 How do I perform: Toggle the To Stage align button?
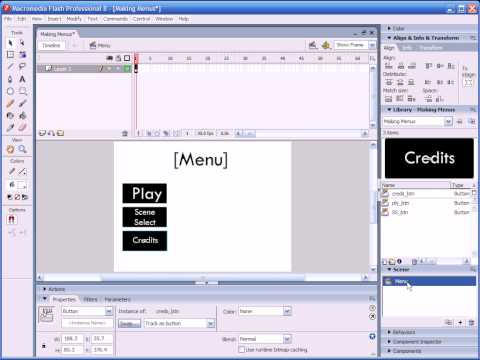pyautogui.click(x=468, y=82)
